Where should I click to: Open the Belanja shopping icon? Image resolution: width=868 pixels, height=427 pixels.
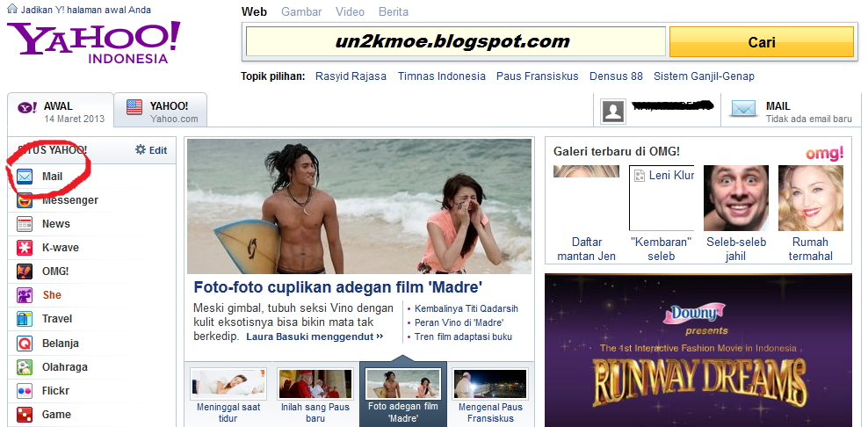coord(25,344)
